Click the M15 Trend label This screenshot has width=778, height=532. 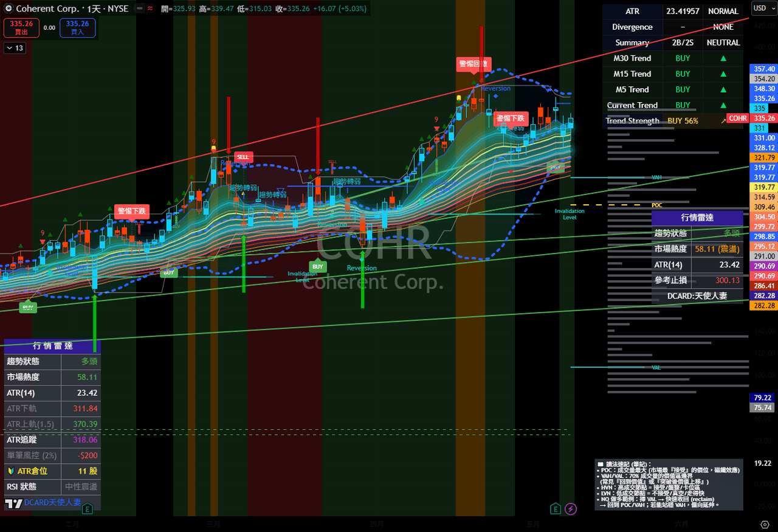click(x=632, y=74)
